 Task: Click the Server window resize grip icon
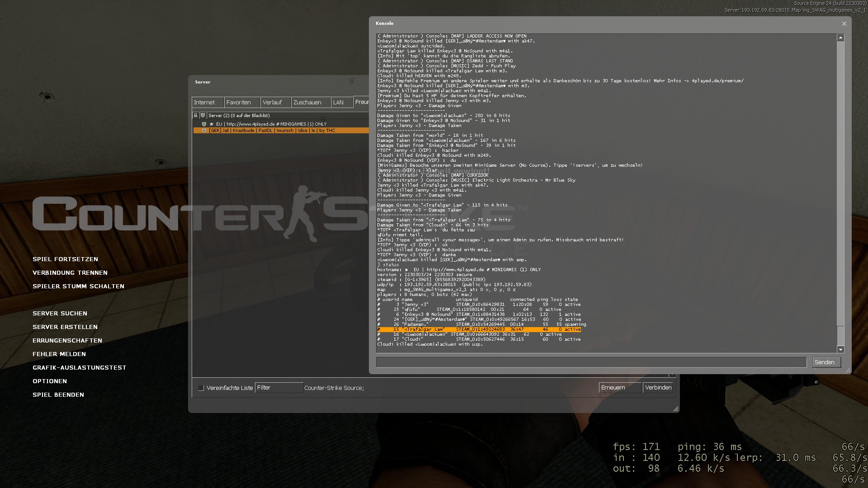click(675, 409)
